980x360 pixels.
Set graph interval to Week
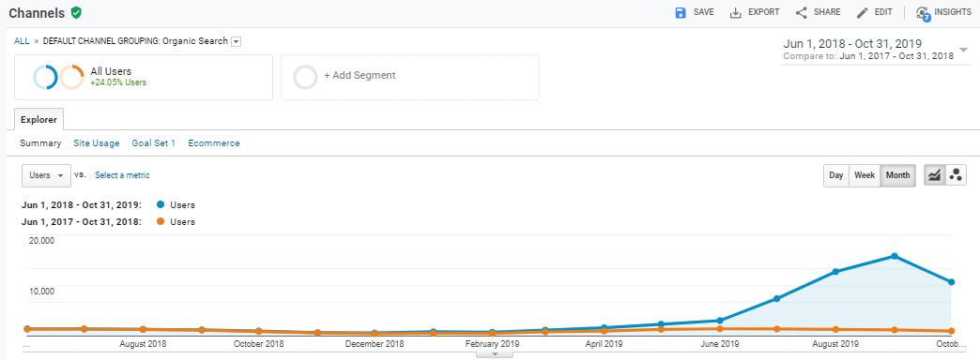pos(865,175)
